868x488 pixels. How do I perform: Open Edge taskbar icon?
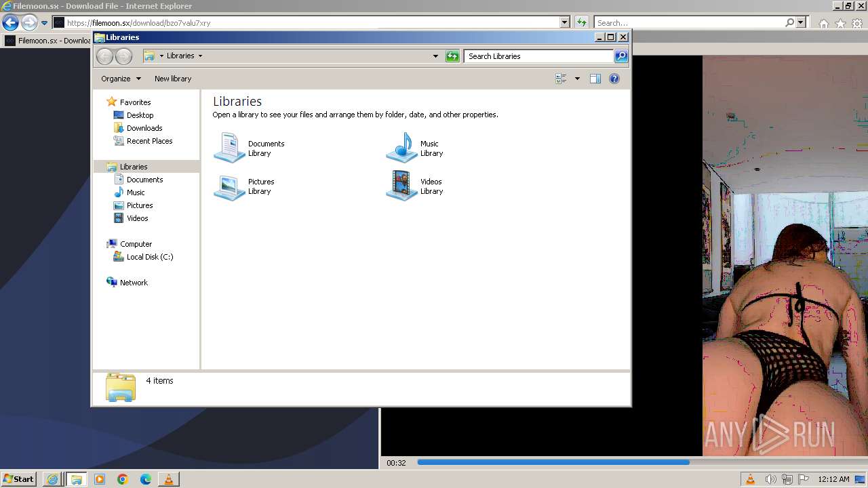pos(146,479)
